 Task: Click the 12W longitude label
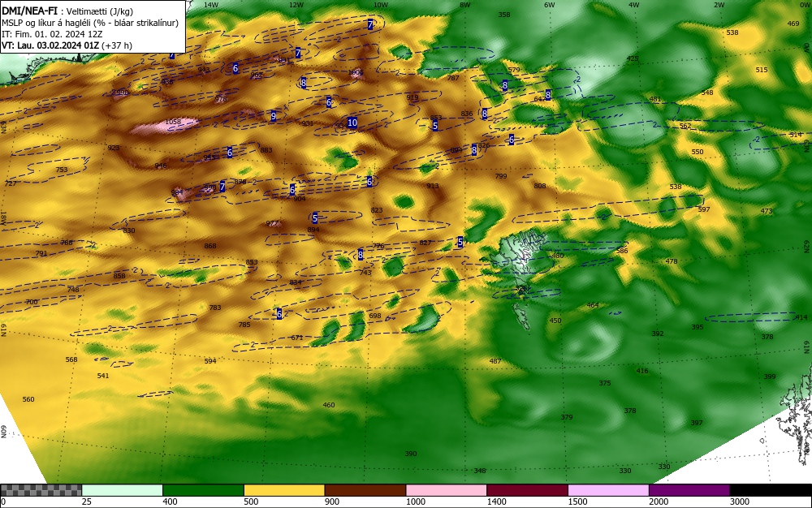pos(296,5)
